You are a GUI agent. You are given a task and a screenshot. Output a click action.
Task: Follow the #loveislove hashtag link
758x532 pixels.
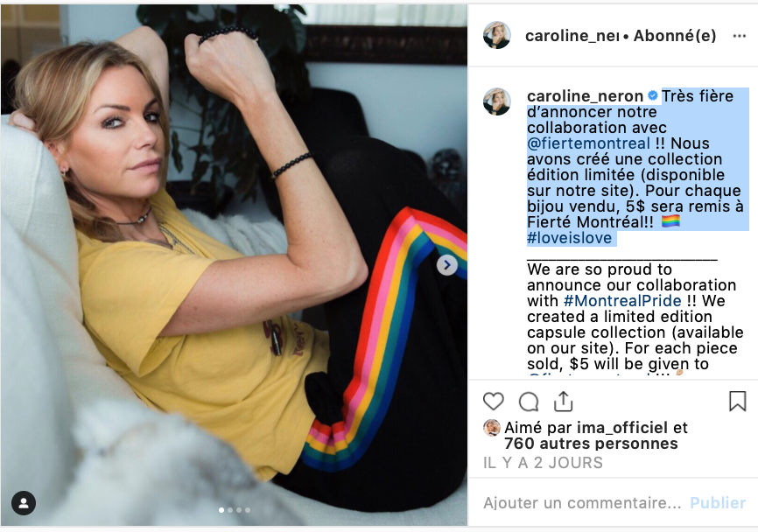pos(570,238)
